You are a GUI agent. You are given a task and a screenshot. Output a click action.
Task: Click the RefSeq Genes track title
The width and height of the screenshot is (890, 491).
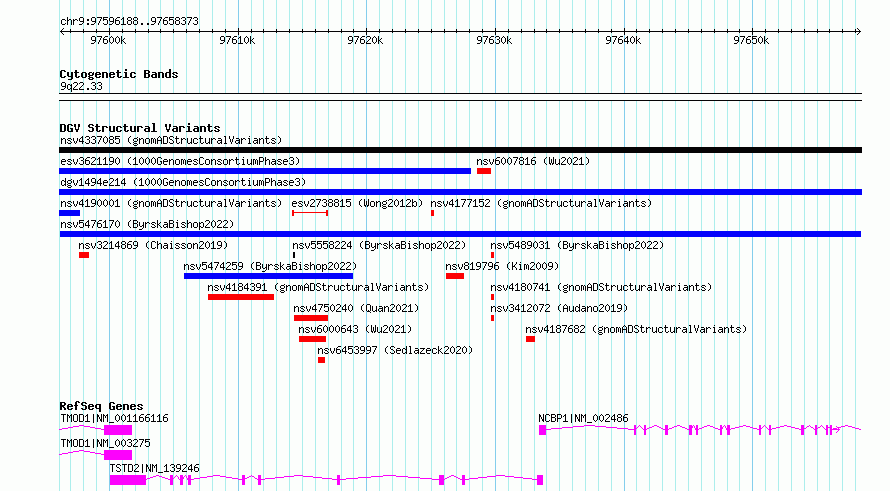point(101,406)
